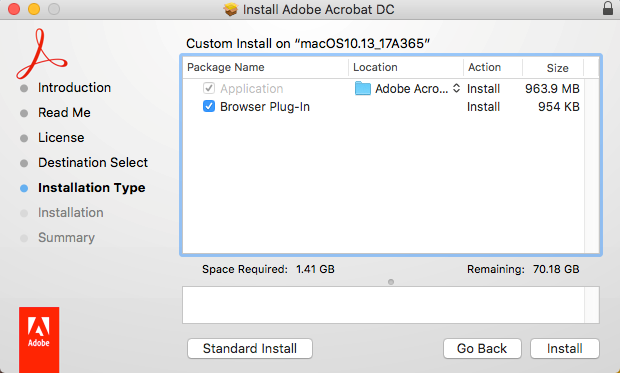Image resolution: width=620 pixels, height=373 pixels.
Task: Uncheck the Browser Plug-In checkbox
Action: (x=209, y=106)
